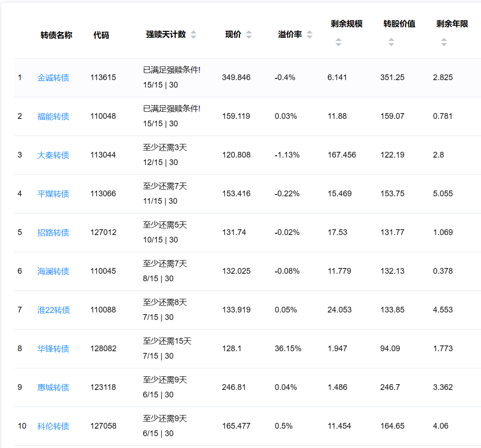The image size is (481, 448).
Task: Click sort icon under 剩余年限
Action: click(x=444, y=42)
